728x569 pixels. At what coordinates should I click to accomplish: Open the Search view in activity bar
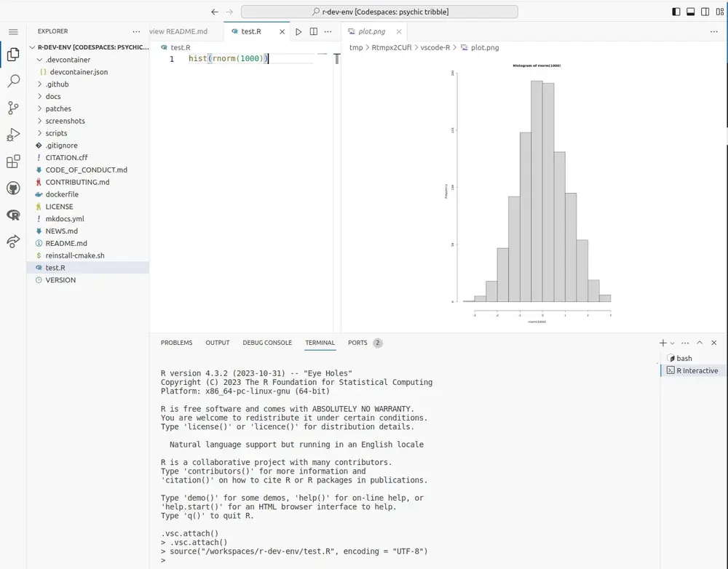pyautogui.click(x=13, y=81)
